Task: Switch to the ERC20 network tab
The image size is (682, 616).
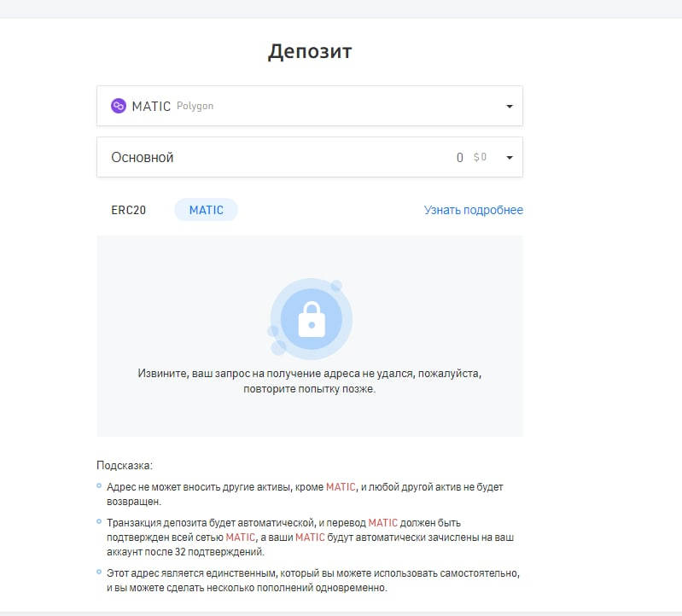Action: 128,210
